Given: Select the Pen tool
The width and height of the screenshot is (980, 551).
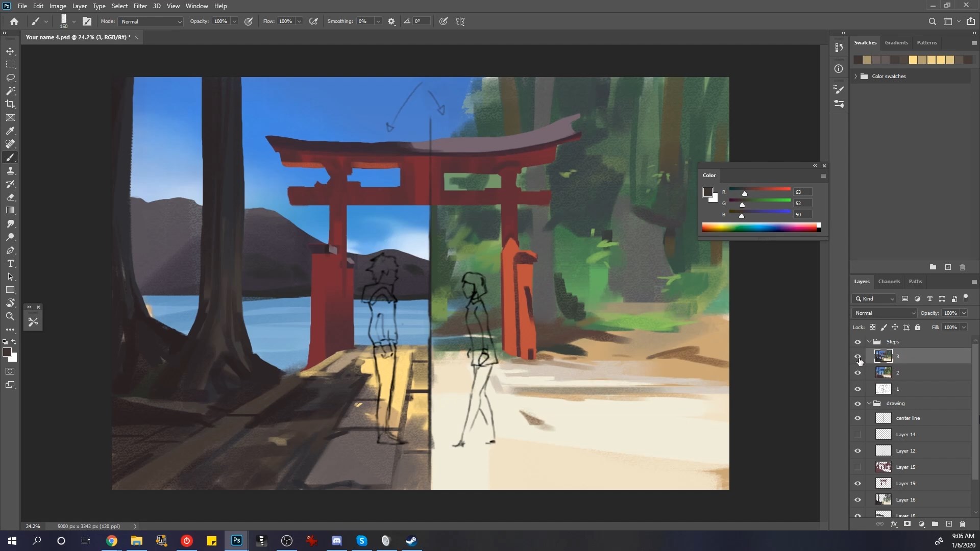Looking at the screenshot, I should pyautogui.click(x=10, y=250).
